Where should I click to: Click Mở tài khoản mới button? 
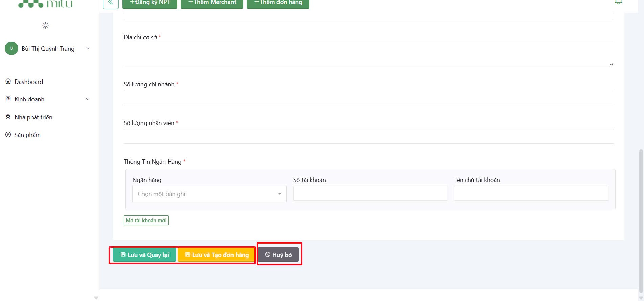[146, 221]
